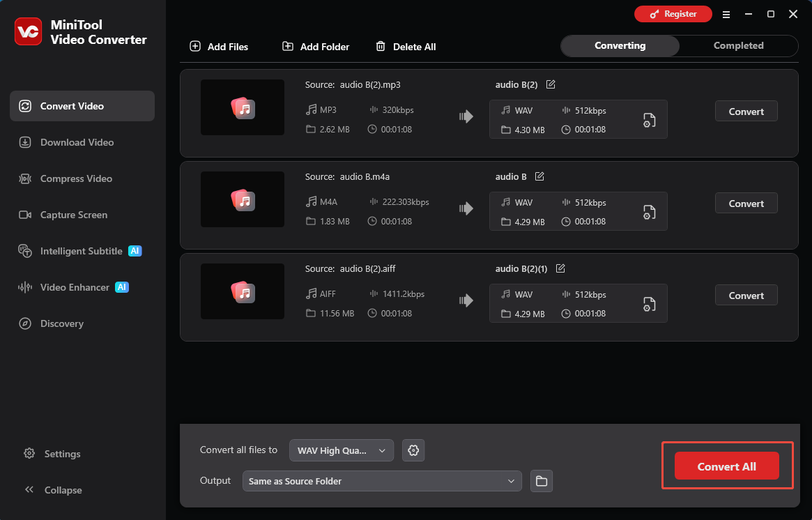Click the MP3 source format label
The width and height of the screenshot is (812, 520).
[x=328, y=110]
